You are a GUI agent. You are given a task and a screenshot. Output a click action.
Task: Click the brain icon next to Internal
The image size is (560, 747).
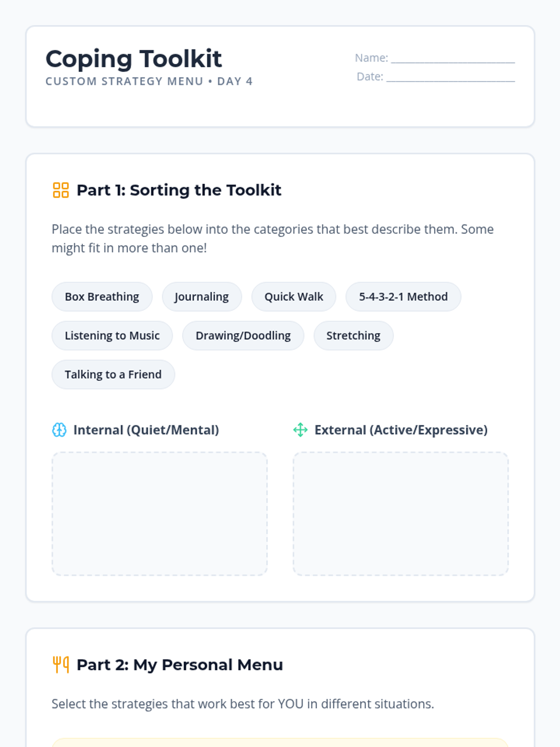[59, 430]
